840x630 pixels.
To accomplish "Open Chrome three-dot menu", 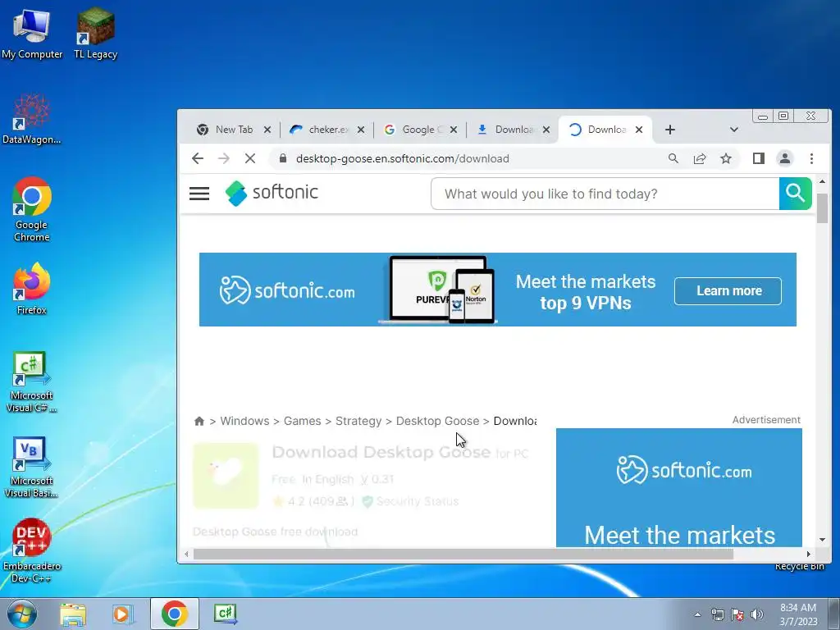I will (x=811, y=158).
